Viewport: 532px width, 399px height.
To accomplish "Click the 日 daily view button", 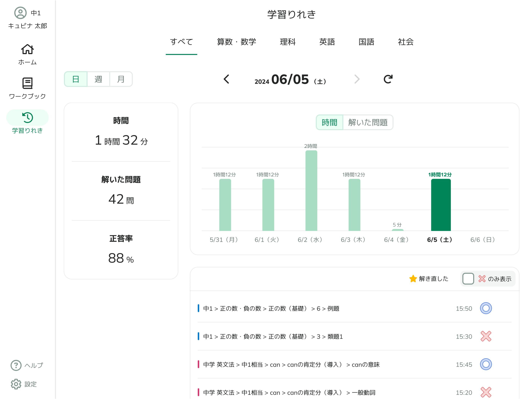I will 76,79.
